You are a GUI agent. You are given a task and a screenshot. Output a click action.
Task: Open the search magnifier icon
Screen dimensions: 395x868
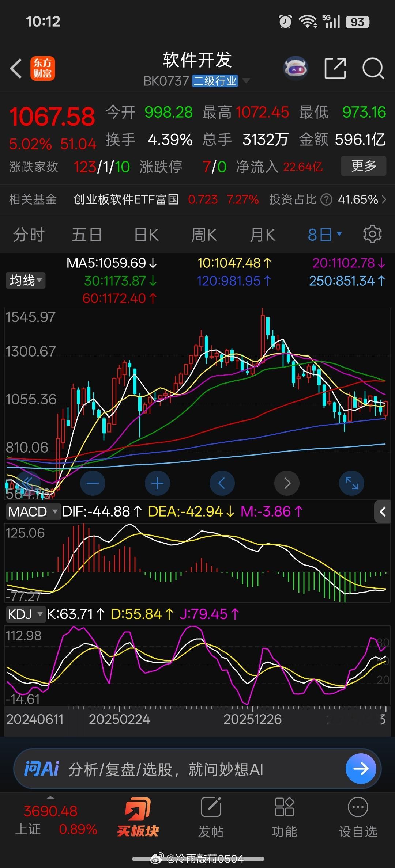click(373, 68)
